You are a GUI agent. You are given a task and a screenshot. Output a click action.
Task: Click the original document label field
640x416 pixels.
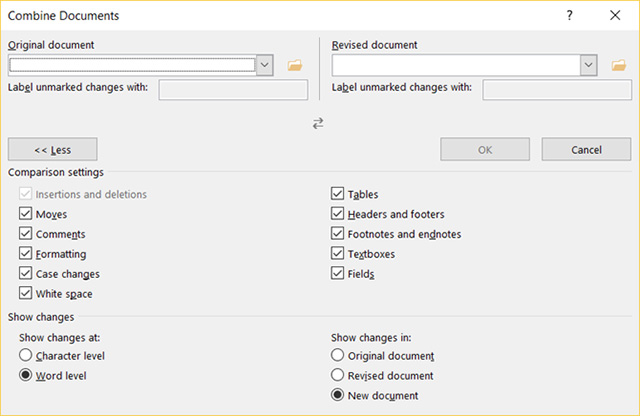coord(233,90)
